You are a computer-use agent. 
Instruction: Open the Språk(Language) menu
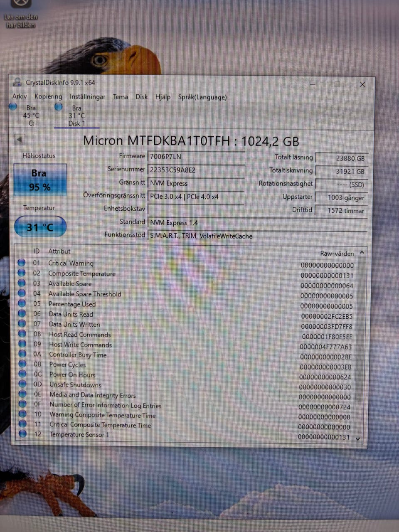[x=202, y=97]
